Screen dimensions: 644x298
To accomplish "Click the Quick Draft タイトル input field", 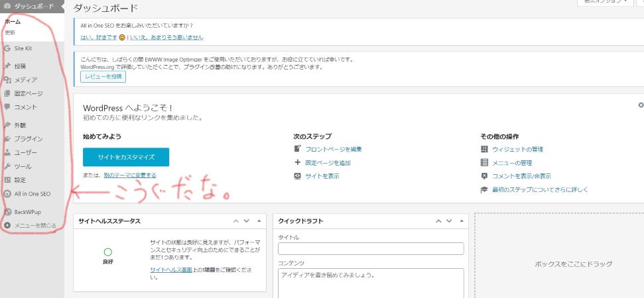I will [x=371, y=248].
